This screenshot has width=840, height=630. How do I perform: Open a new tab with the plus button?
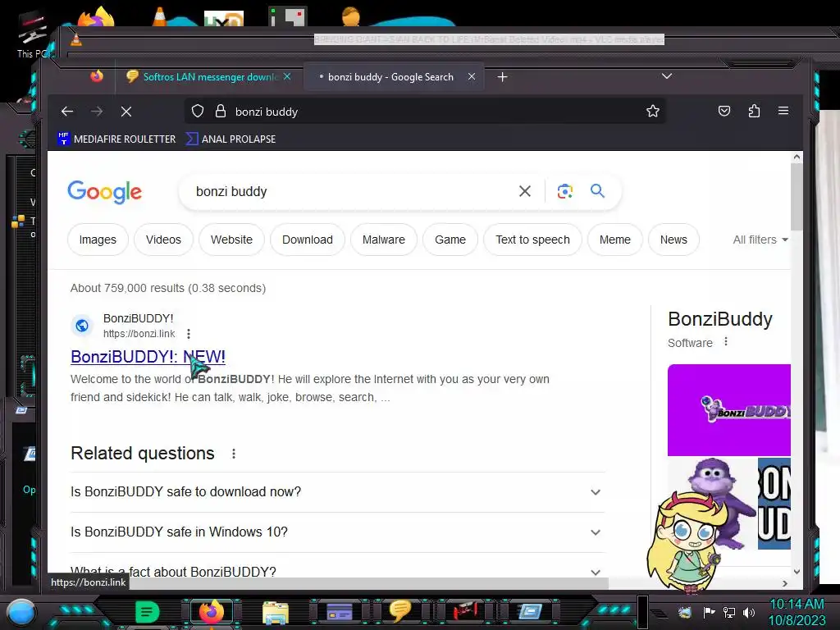(x=502, y=77)
